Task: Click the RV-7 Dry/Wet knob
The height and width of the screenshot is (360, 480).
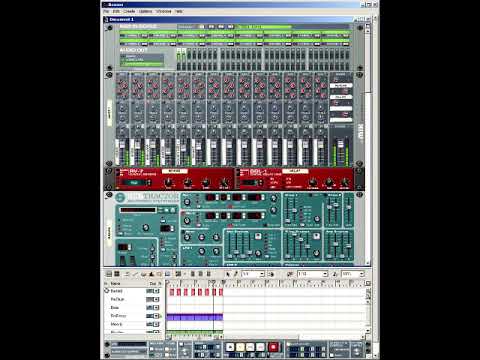Action: tap(224, 182)
